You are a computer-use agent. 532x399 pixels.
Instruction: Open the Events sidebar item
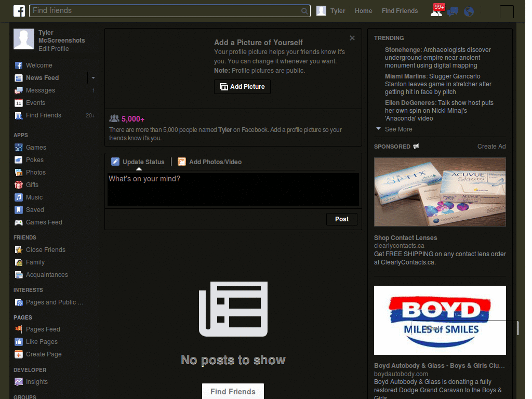pyautogui.click(x=36, y=103)
